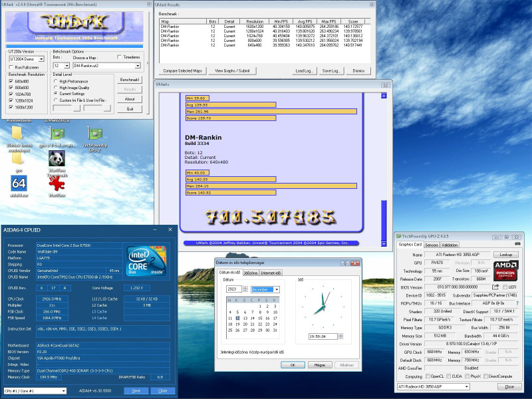Click the UMarks vertical scrollbar thumb
Image resolution: width=532 pixels, height=399 pixels.
coord(384,220)
